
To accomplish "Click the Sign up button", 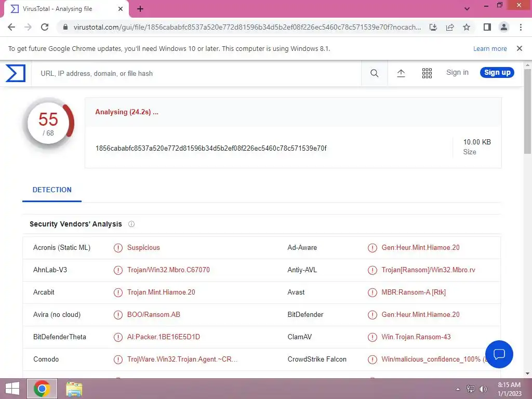I will pos(497,73).
